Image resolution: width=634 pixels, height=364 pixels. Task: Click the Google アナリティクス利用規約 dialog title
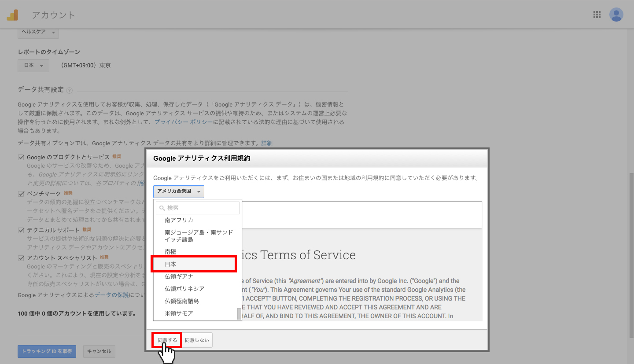[202, 158]
